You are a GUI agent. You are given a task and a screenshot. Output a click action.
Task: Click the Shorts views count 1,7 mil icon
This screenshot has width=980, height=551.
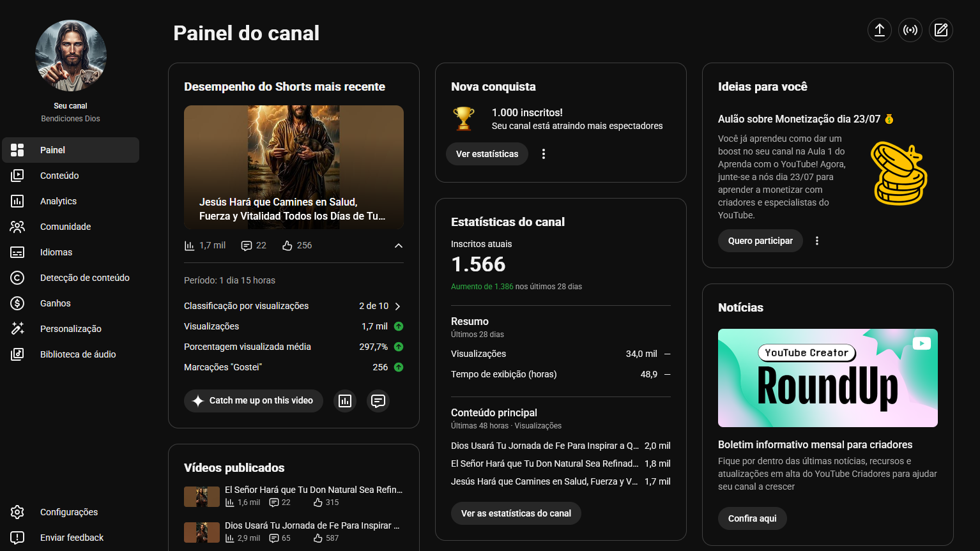189,246
